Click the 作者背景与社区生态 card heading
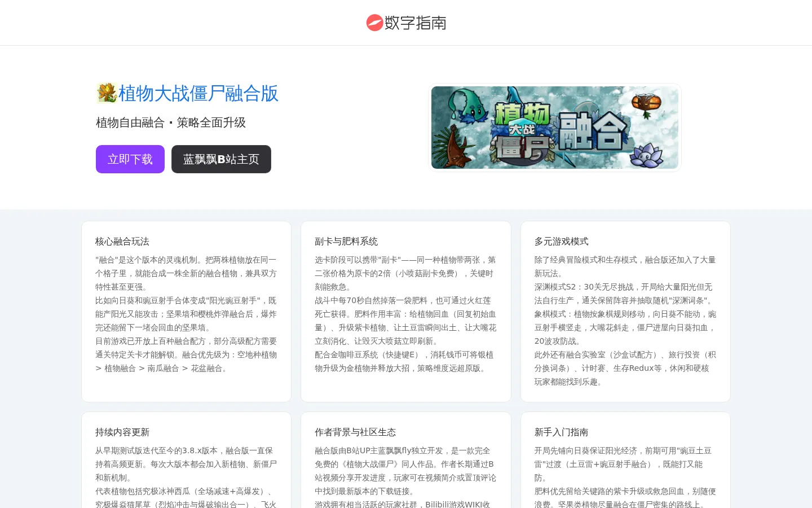 pyautogui.click(x=355, y=432)
